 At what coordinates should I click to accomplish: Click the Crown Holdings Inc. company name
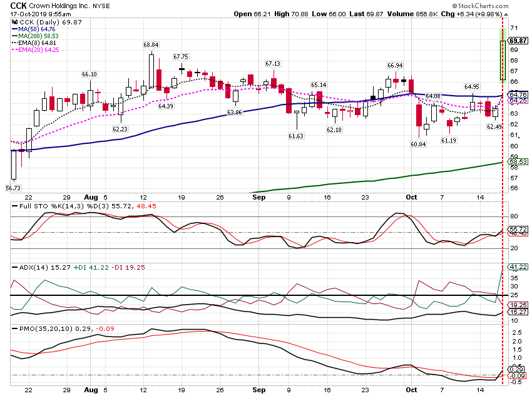point(60,6)
